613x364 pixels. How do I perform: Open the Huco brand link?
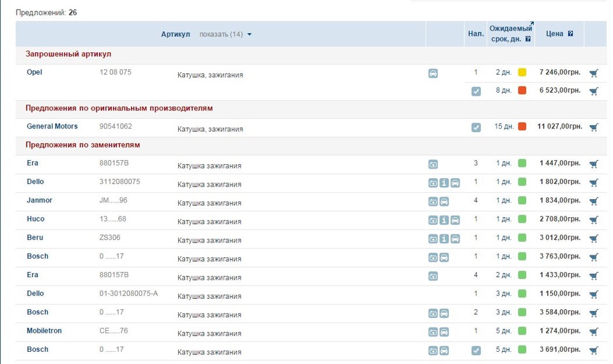(36, 219)
